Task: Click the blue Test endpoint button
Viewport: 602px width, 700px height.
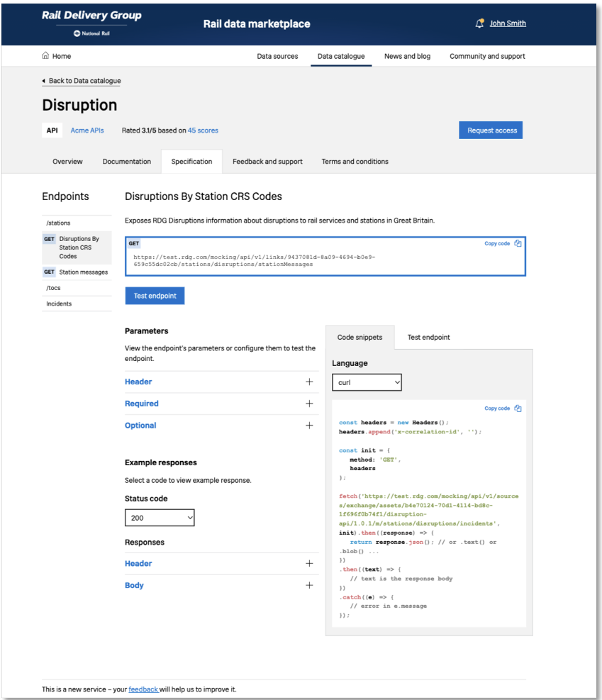Action: pyautogui.click(x=155, y=296)
